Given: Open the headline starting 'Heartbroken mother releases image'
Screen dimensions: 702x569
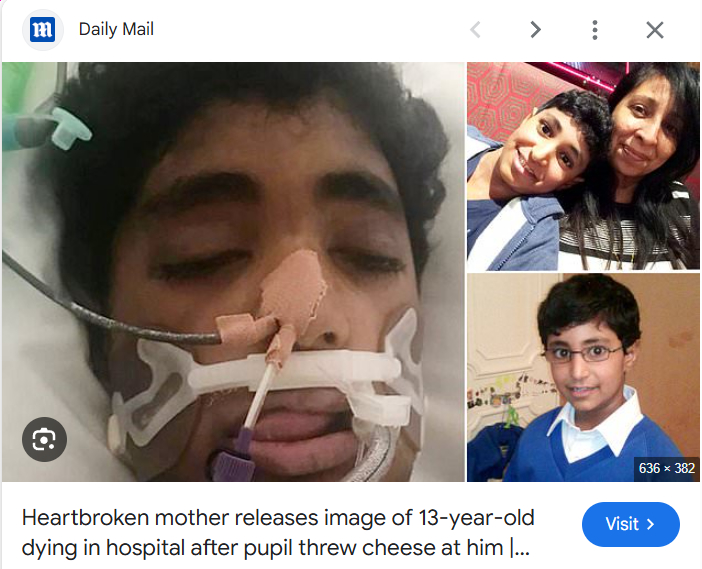Looking at the screenshot, I should 278,532.
